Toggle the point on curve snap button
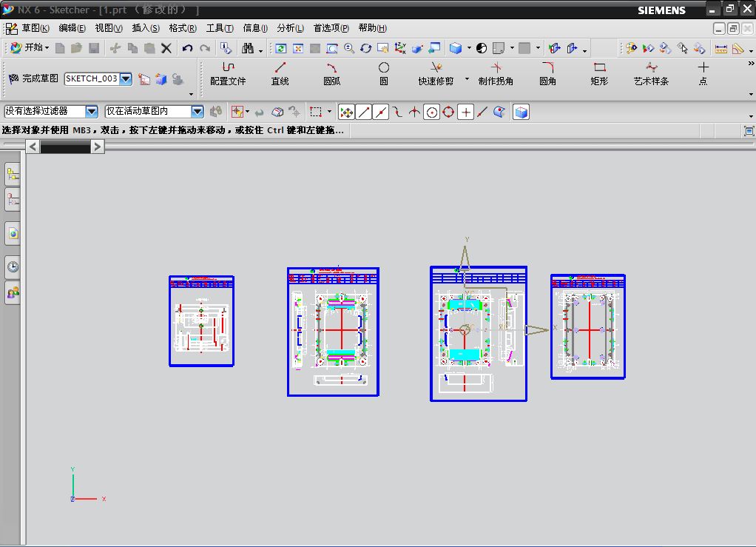The width and height of the screenshot is (756, 547). coord(482,113)
